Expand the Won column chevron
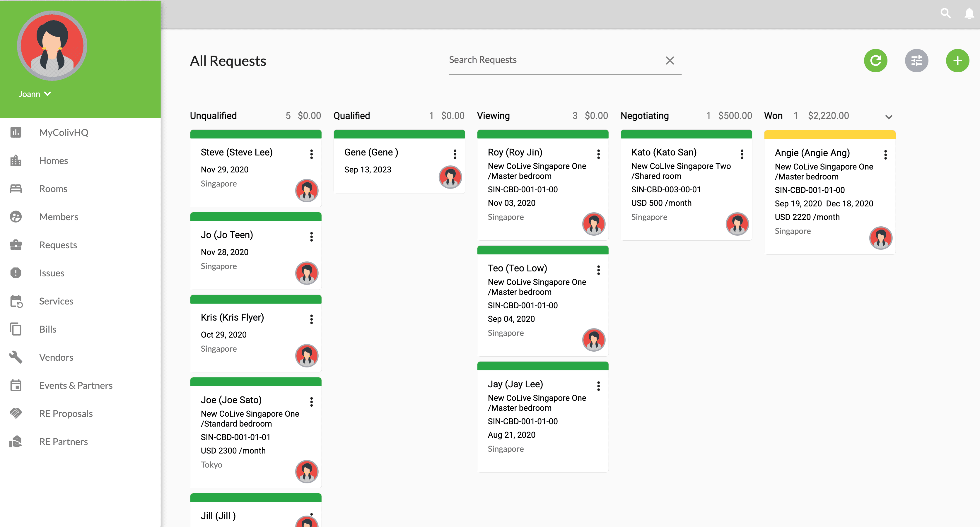The height and width of the screenshot is (527, 980). pyautogui.click(x=888, y=117)
